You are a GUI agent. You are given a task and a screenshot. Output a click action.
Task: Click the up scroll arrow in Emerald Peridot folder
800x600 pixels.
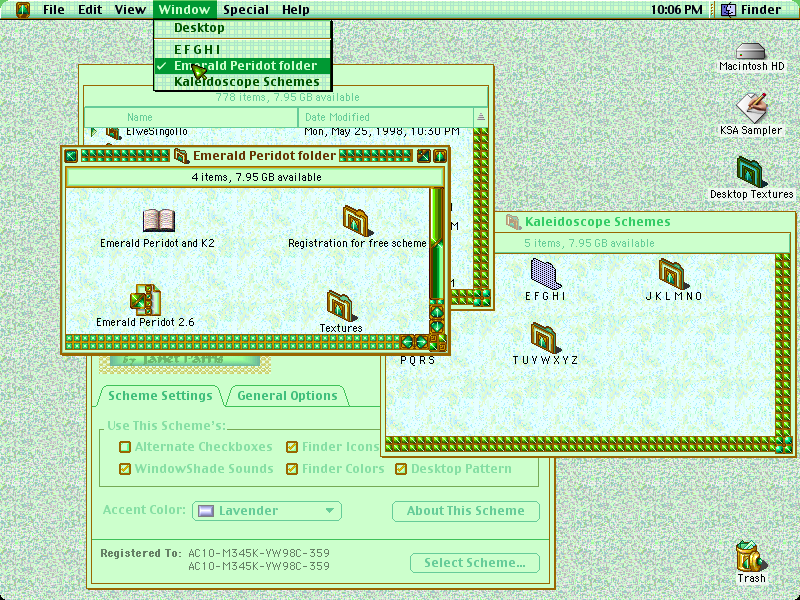437,311
